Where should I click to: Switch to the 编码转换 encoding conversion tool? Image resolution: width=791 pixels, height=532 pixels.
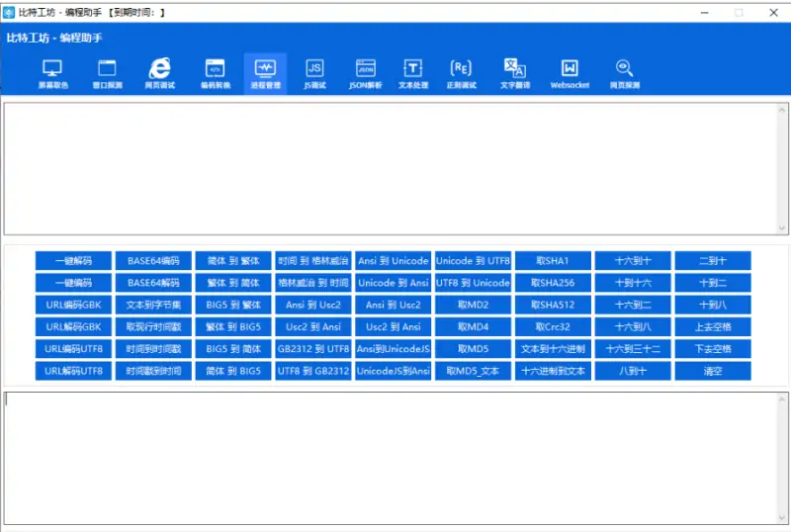click(215, 73)
